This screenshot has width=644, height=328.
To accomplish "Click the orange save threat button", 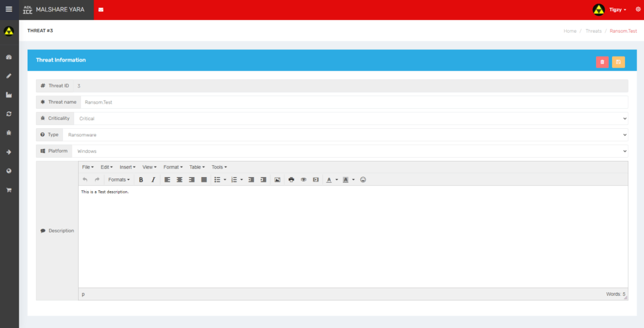I will pos(618,62).
